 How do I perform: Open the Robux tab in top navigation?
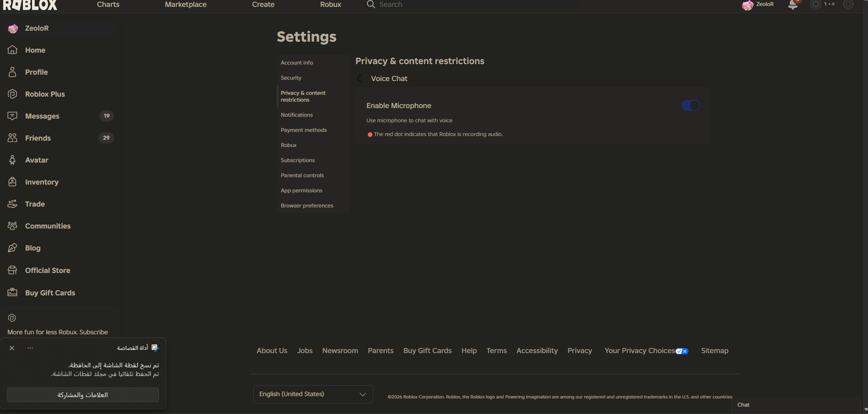331,5
